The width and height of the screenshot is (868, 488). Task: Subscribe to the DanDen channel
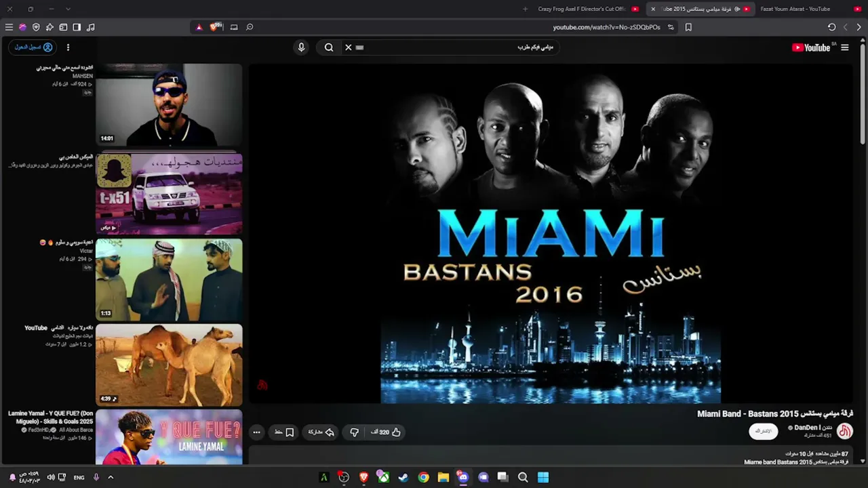coord(764,431)
